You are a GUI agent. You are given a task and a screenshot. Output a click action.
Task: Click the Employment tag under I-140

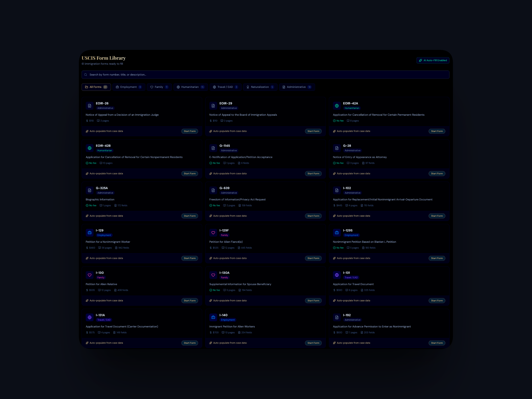[x=228, y=320]
